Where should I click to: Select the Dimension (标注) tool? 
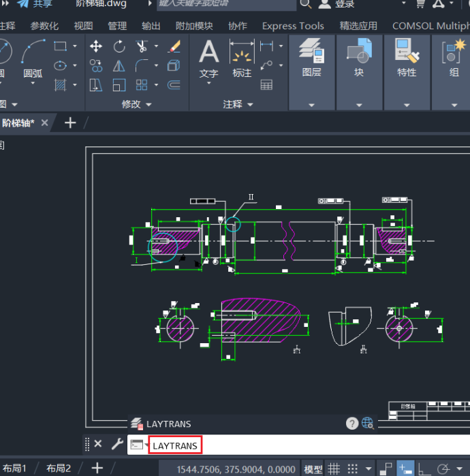pos(242,59)
